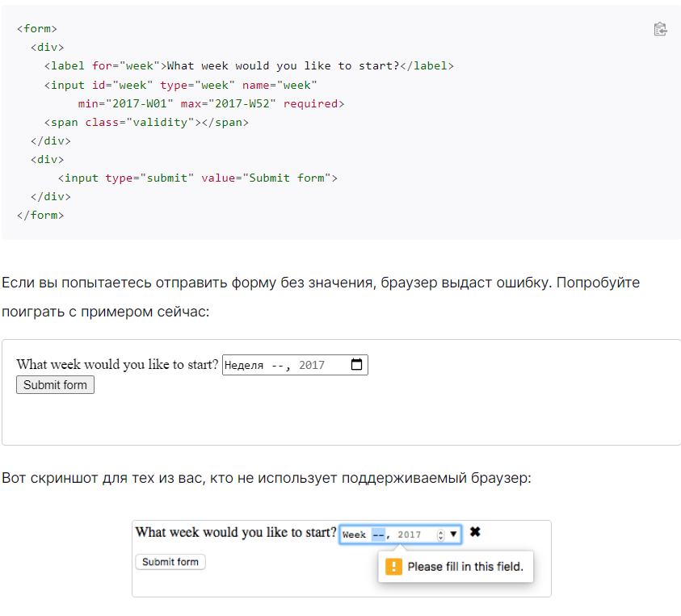Click the year 2017 in the screenshot's Week field
Viewport: 681px width, 616px height.
click(410, 534)
